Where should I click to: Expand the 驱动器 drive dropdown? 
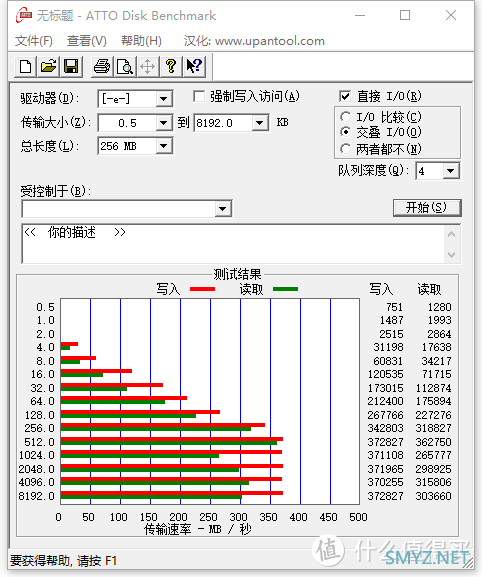(x=163, y=99)
